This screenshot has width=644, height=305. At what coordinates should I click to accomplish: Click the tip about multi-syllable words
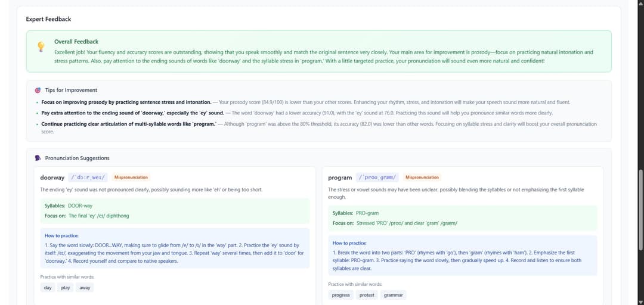(x=319, y=127)
